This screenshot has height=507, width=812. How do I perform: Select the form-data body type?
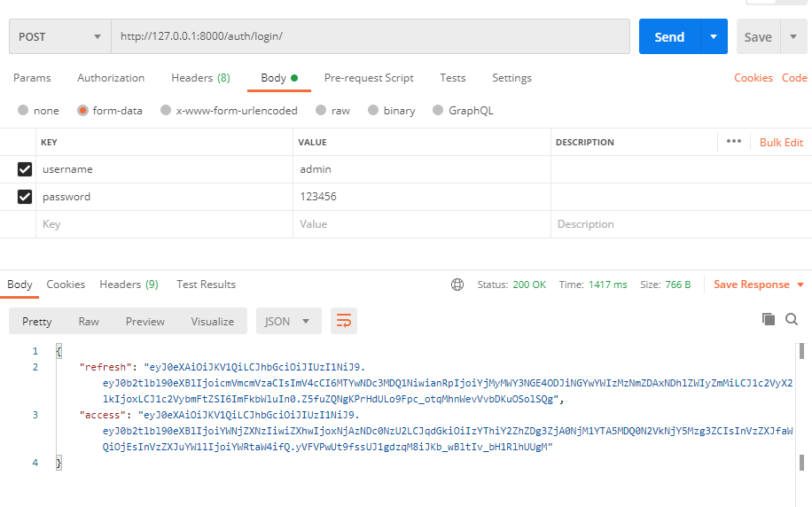(110, 110)
